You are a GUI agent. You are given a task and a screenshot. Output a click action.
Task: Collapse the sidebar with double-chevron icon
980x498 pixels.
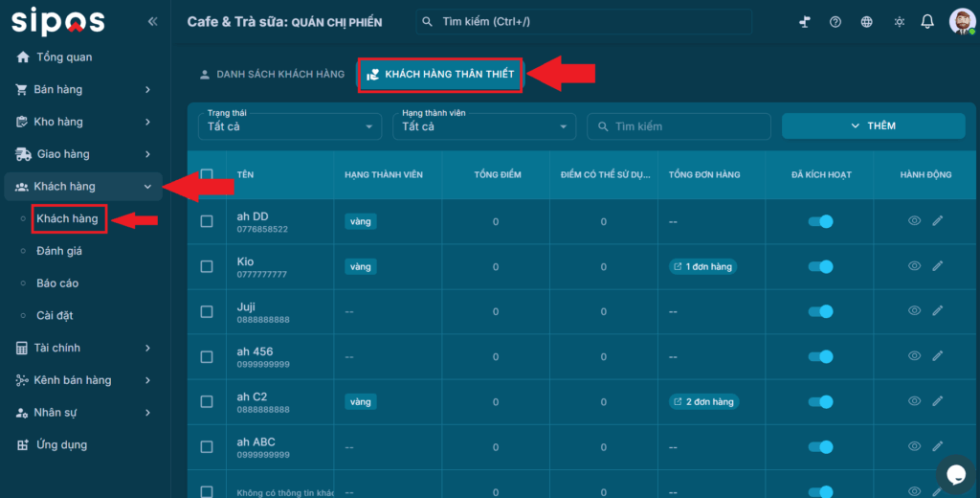coord(152,22)
